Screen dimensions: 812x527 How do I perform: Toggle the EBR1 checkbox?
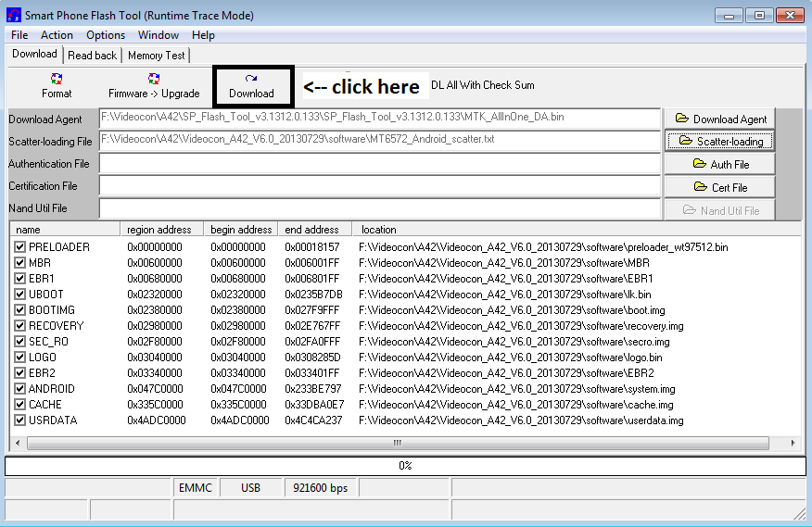point(19,279)
